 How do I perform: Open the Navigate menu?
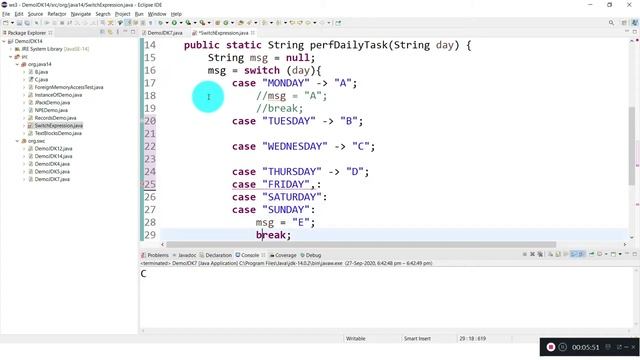pos(81,14)
